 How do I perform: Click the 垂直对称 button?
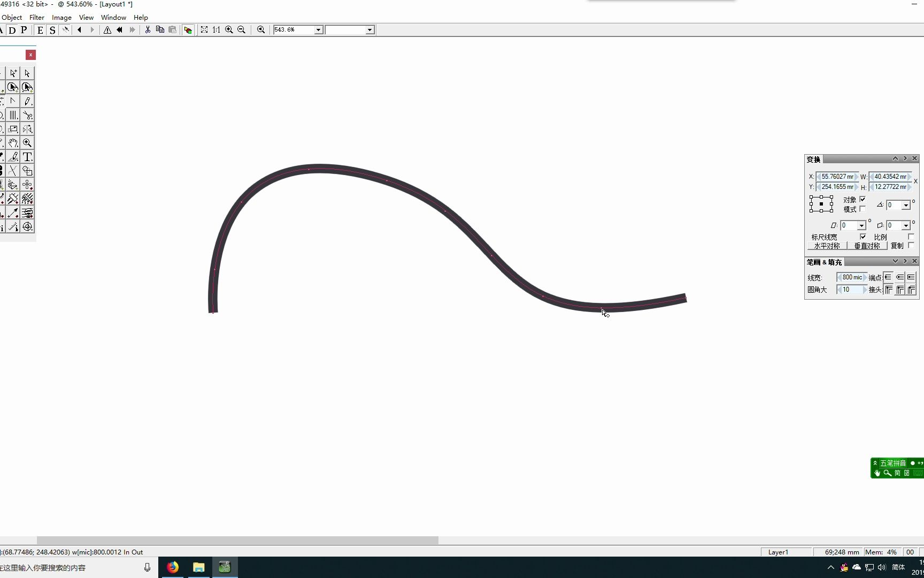[x=867, y=246]
